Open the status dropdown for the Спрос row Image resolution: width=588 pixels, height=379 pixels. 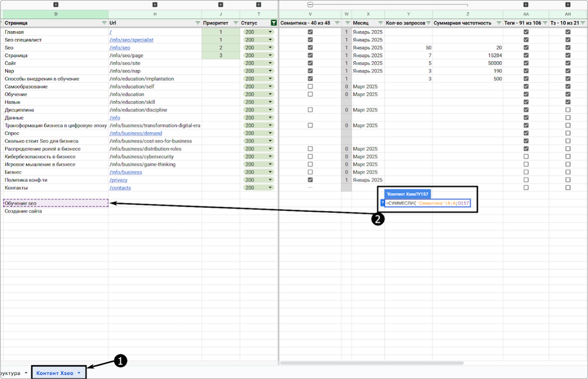point(270,133)
